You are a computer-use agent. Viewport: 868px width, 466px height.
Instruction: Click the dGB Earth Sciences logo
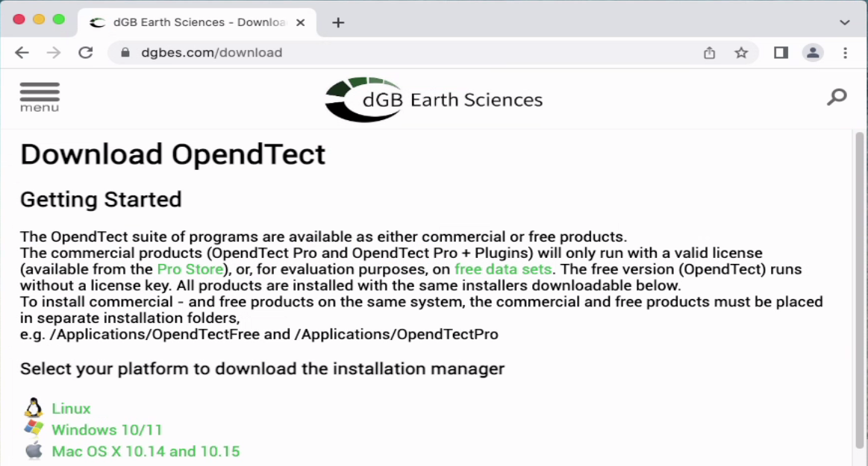point(434,100)
